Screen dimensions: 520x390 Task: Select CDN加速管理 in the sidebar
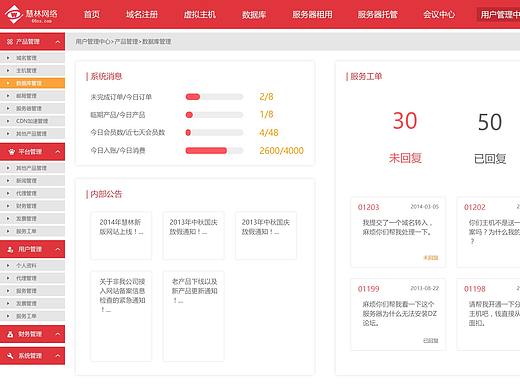pyautogui.click(x=32, y=121)
